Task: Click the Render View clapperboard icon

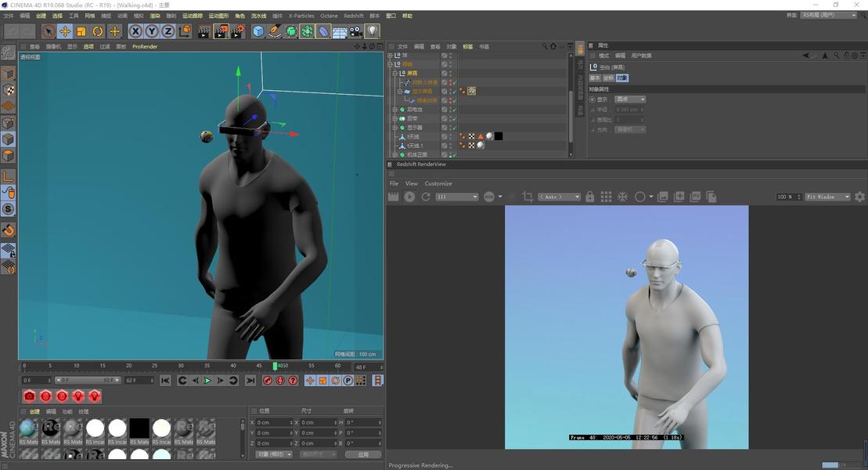Action: tap(203, 31)
